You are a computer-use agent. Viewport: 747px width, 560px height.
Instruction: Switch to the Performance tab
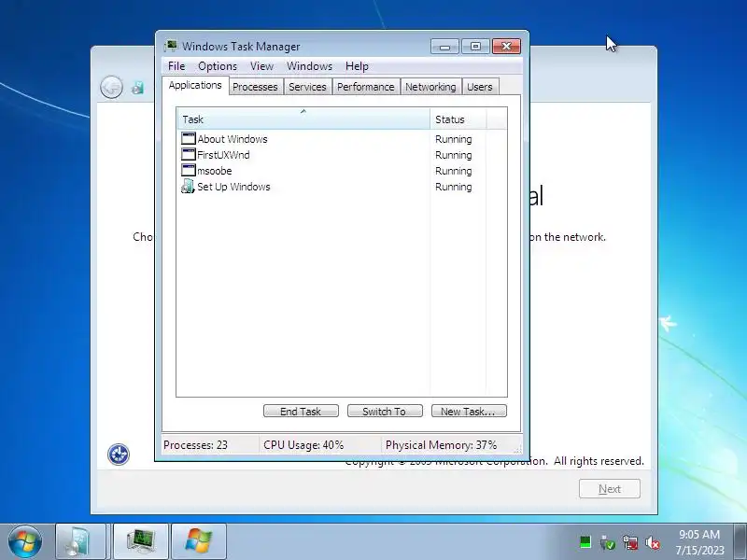[x=365, y=87]
